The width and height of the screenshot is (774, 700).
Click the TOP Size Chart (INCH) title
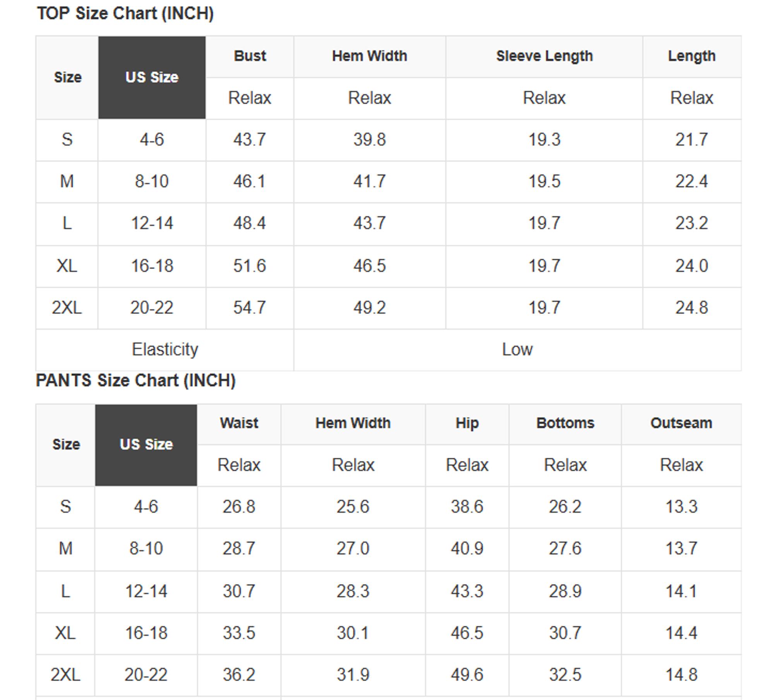pos(125,14)
